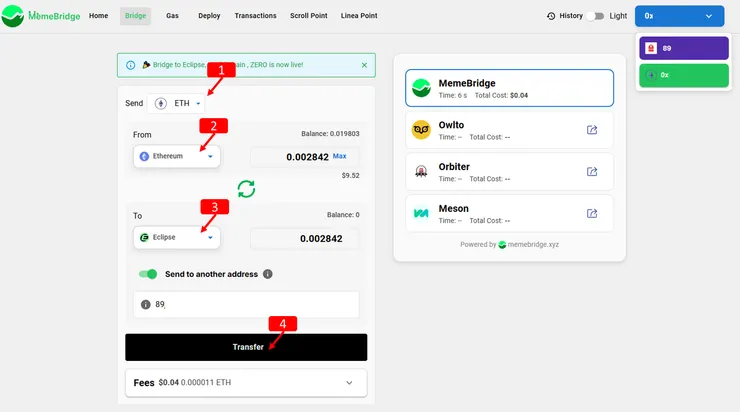The image size is (740, 412).
Task: Select the Bridge tab
Action: pyautogui.click(x=135, y=16)
